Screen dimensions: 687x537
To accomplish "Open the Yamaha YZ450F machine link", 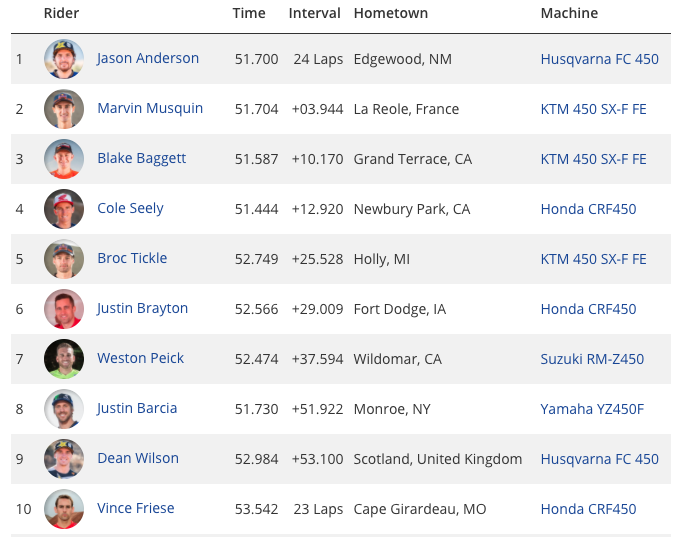I will pyautogui.click(x=592, y=409).
